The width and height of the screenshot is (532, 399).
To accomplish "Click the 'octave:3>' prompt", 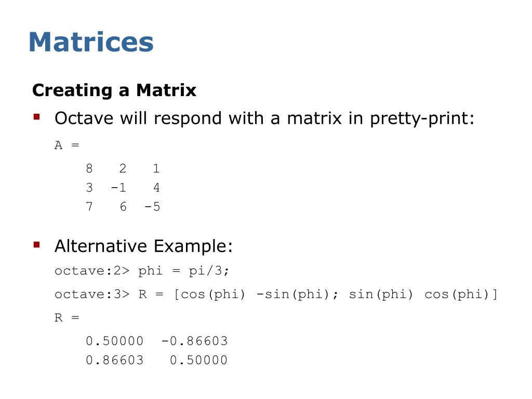I will click(x=92, y=294).
